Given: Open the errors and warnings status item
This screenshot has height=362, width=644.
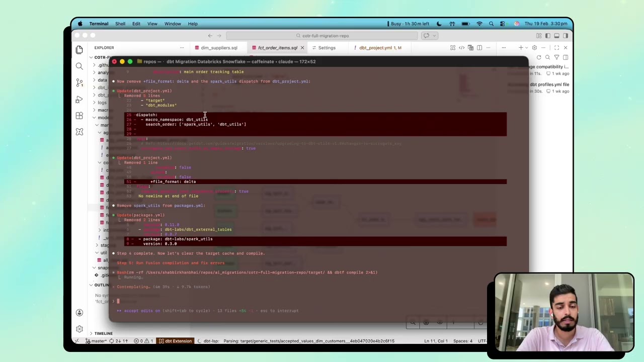Looking at the screenshot, I should pos(144,341).
